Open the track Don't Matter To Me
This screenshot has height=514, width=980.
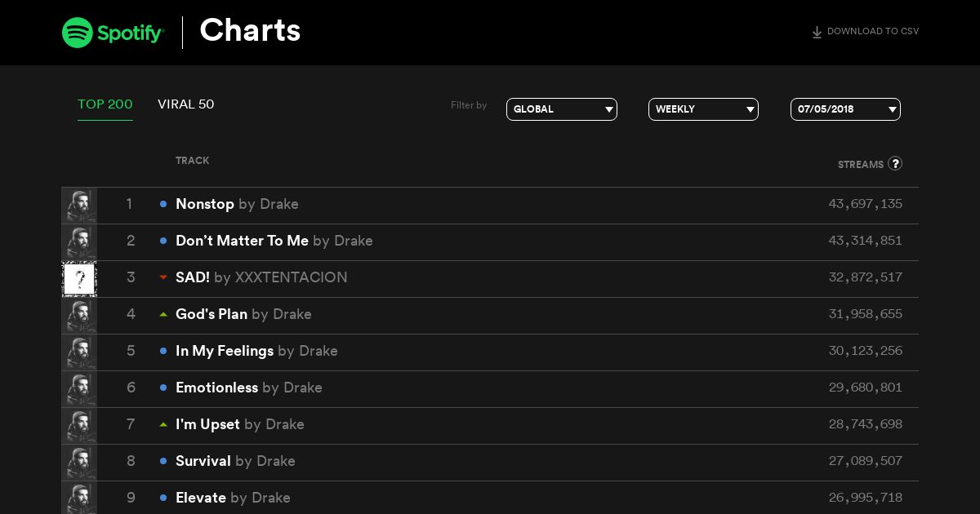tap(243, 241)
